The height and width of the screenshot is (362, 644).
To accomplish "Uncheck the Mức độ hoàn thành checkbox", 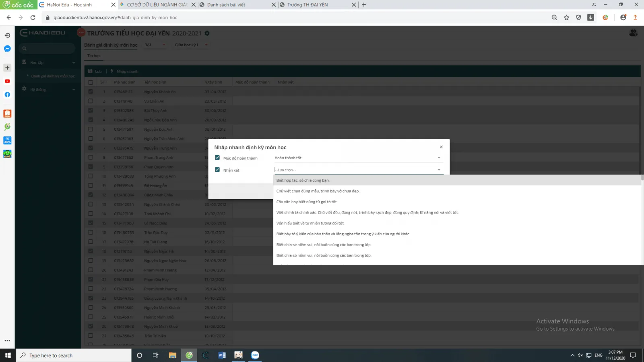I will (x=217, y=158).
